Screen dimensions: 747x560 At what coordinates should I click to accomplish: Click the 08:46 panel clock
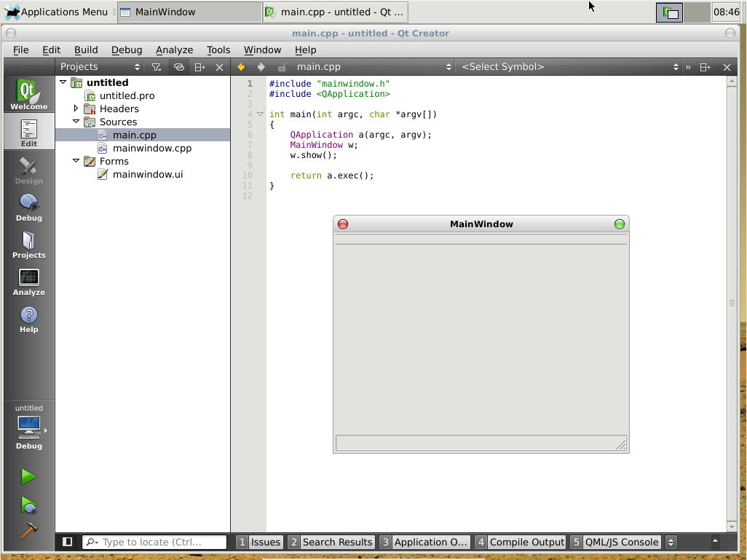(x=727, y=12)
